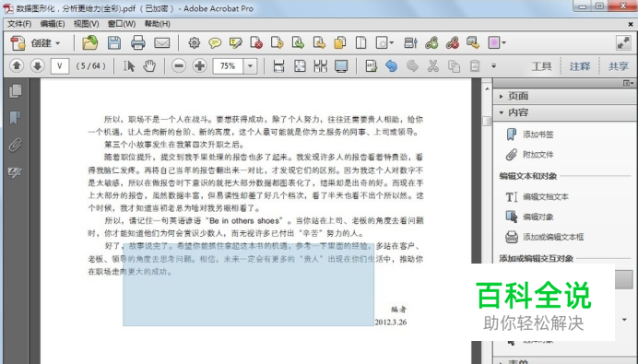Click the spell check document icon
638x364 pixels.
(x=371, y=65)
